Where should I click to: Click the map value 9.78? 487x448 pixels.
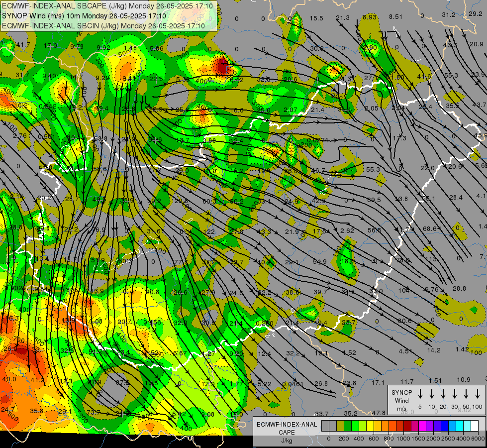77,46
